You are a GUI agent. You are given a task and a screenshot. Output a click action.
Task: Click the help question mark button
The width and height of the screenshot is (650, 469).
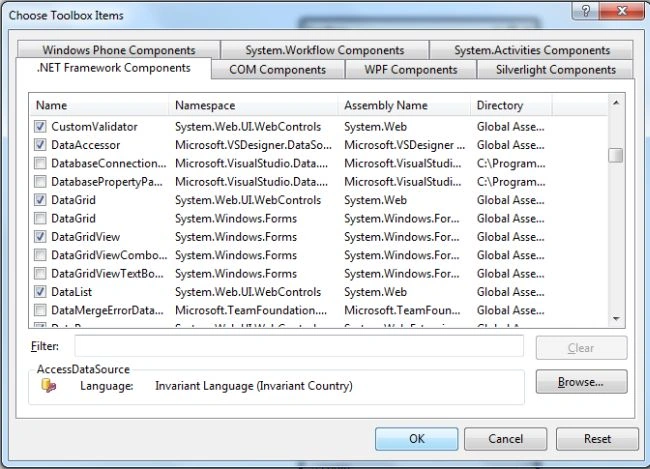pyautogui.click(x=585, y=10)
